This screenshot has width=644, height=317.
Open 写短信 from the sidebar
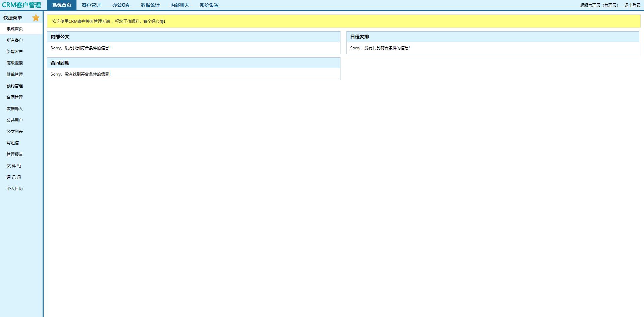13,143
